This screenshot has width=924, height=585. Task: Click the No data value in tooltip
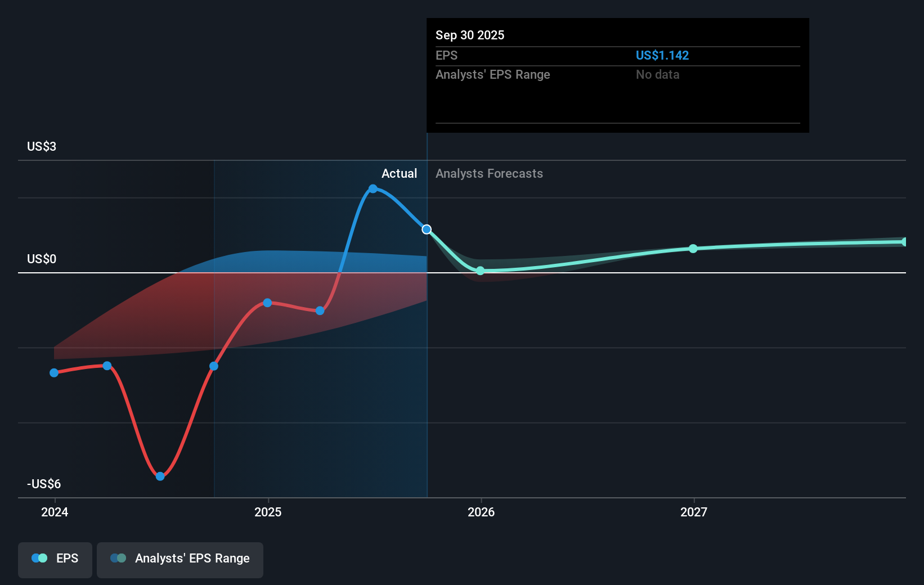click(657, 74)
